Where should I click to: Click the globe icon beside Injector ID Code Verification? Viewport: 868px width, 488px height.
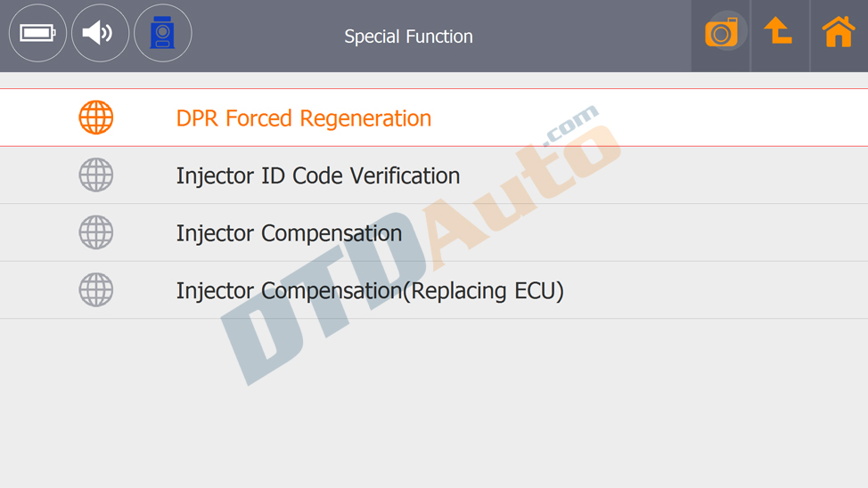pos(96,175)
